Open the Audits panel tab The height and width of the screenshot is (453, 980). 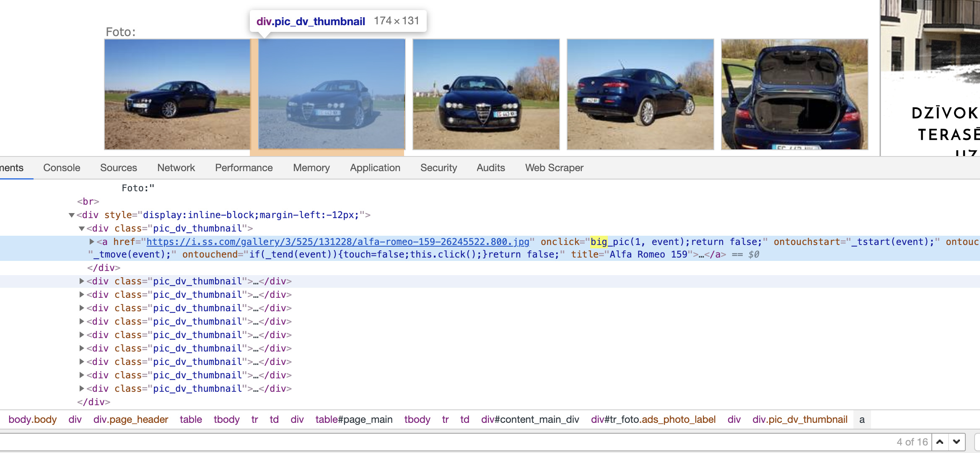(490, 168)
